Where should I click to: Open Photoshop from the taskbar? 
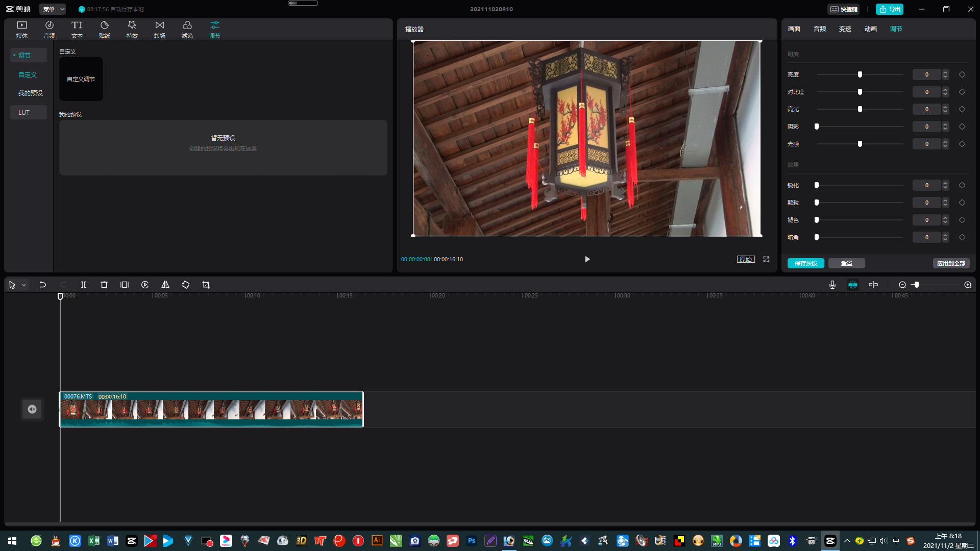(x=472, y=541)
